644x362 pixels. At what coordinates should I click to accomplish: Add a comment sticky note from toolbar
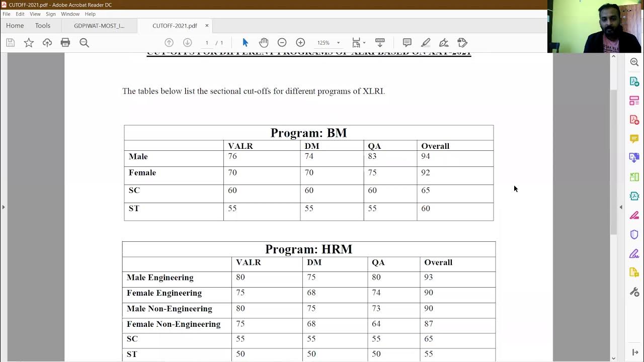(x=407, y=43)
